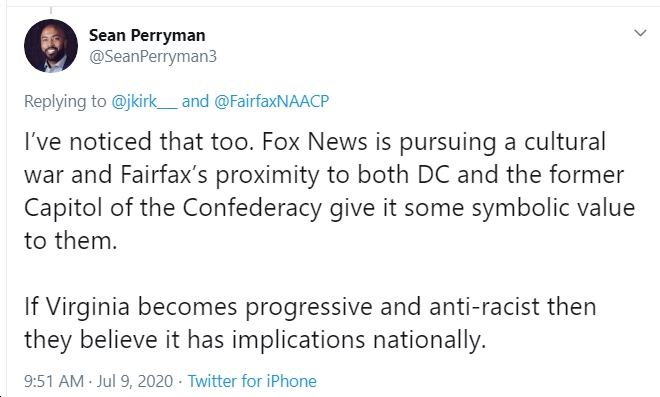Click the 9:51 AM timestamp
The width and height of the screenshot is (660, 397).
[54, 381]
